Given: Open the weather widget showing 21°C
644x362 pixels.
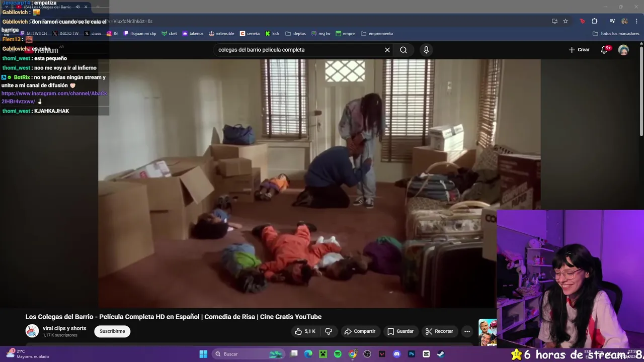Looking at the screenshot, I should click(27, 354).
